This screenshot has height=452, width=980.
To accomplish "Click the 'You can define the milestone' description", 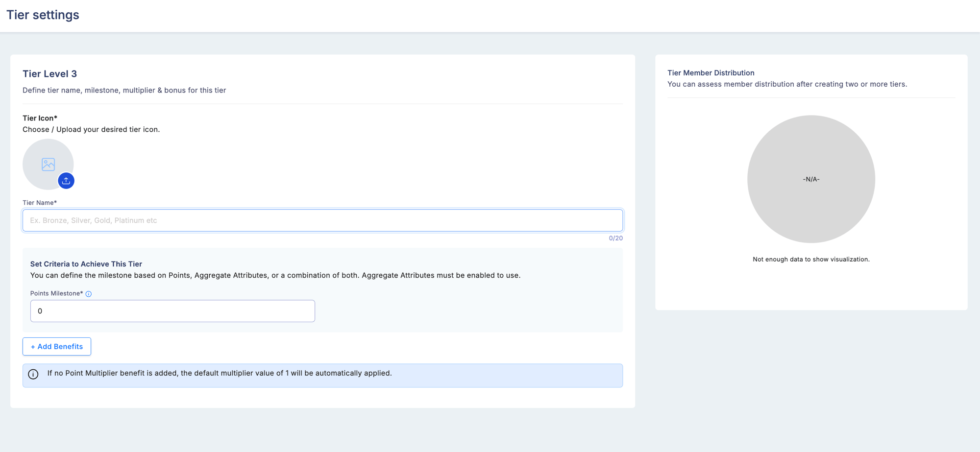I will click(x=275, y=275).
